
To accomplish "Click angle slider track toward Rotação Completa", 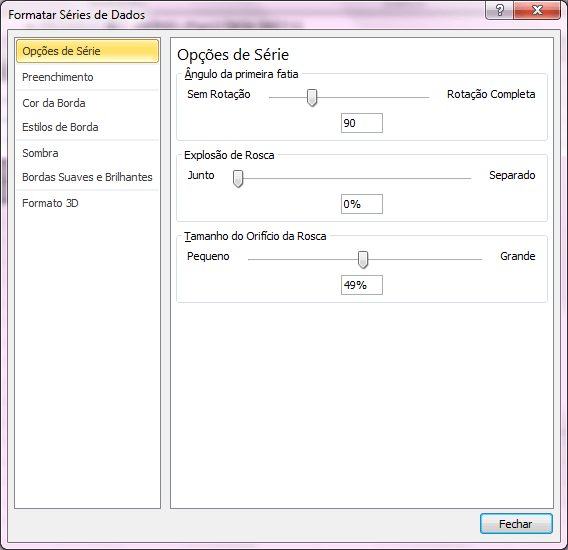I will point(373,97).
